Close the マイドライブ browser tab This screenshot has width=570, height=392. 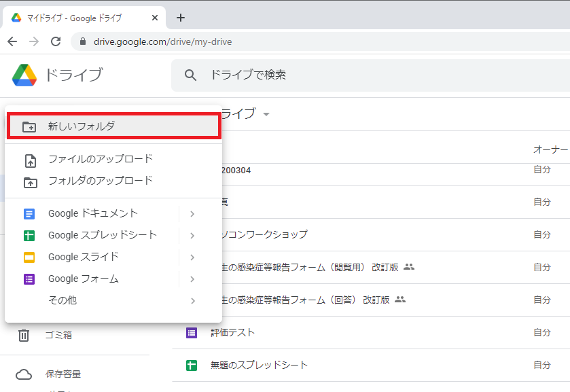click(x=155, y=18)
